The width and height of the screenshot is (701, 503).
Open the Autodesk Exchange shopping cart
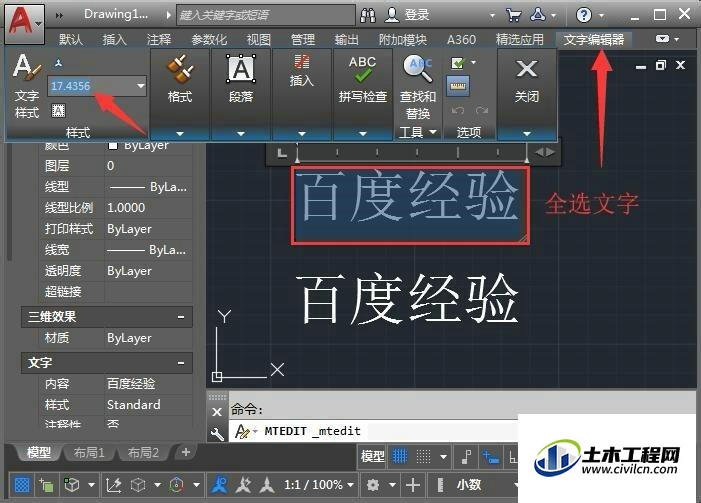tap(514, 15)
